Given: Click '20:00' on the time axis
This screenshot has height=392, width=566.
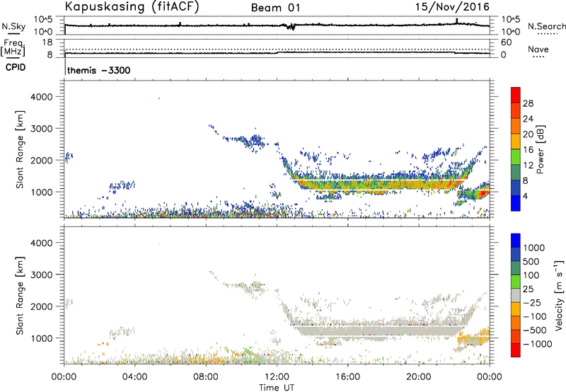Looking at the screenshot, I should pyautogui.click(x=418, y=377).
